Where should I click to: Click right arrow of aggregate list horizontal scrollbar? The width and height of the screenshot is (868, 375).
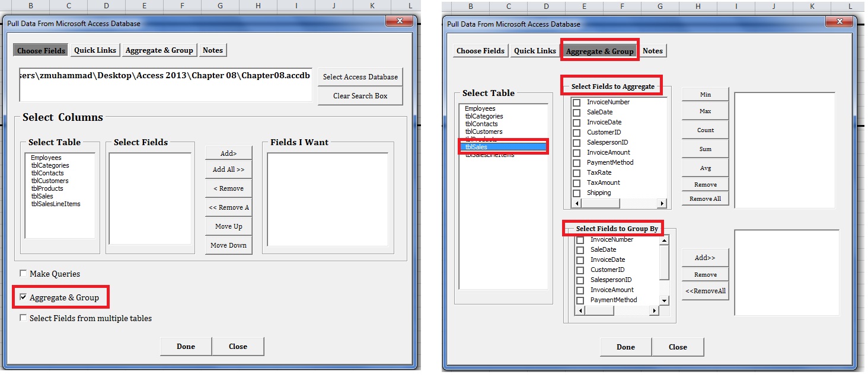click(662, 203)
